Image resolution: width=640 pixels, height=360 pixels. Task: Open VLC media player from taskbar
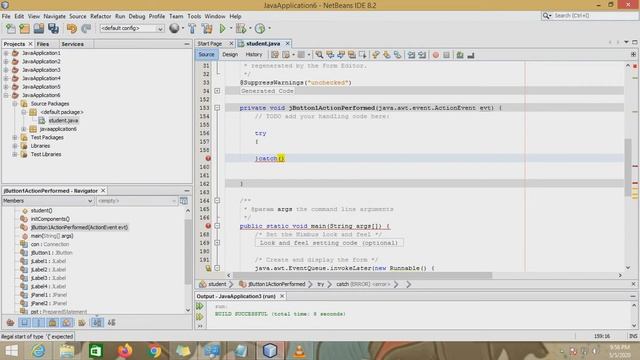click(299, 351)
